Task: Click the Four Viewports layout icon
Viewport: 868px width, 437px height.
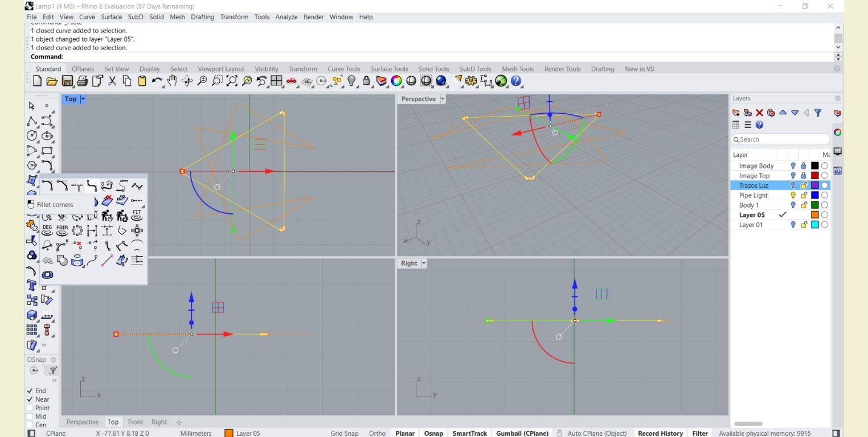Action: tap(277, 81)
